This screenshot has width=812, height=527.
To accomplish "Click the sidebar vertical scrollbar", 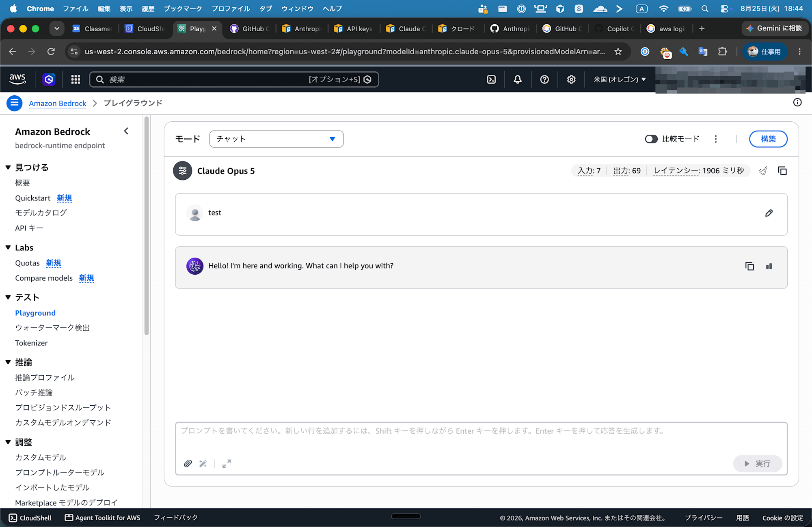I will point(147,225).
